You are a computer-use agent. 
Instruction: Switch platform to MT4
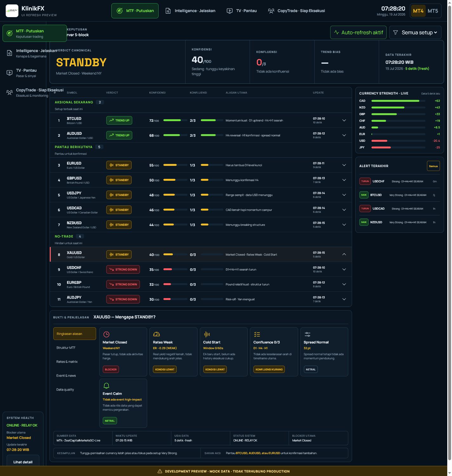tap(418, 11)
